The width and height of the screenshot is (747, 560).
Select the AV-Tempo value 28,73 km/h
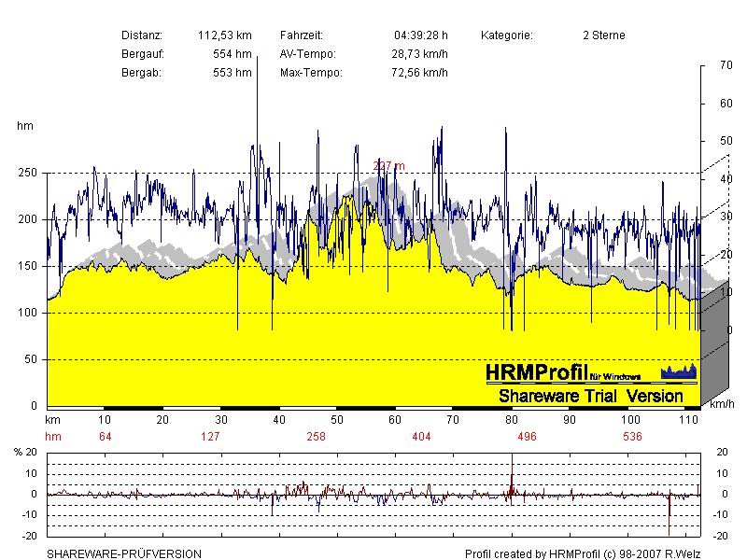(419, 54)
